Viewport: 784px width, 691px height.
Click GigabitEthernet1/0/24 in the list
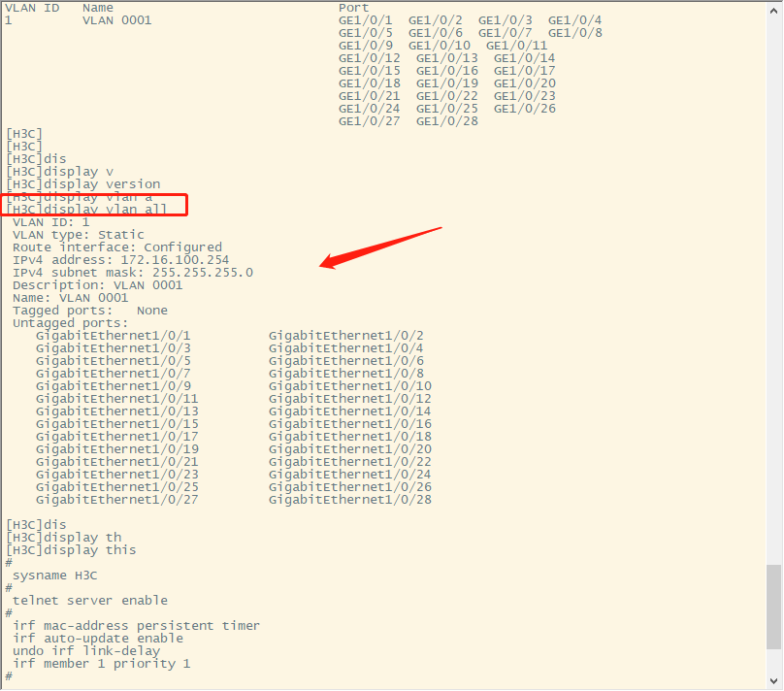click(350, 475)
